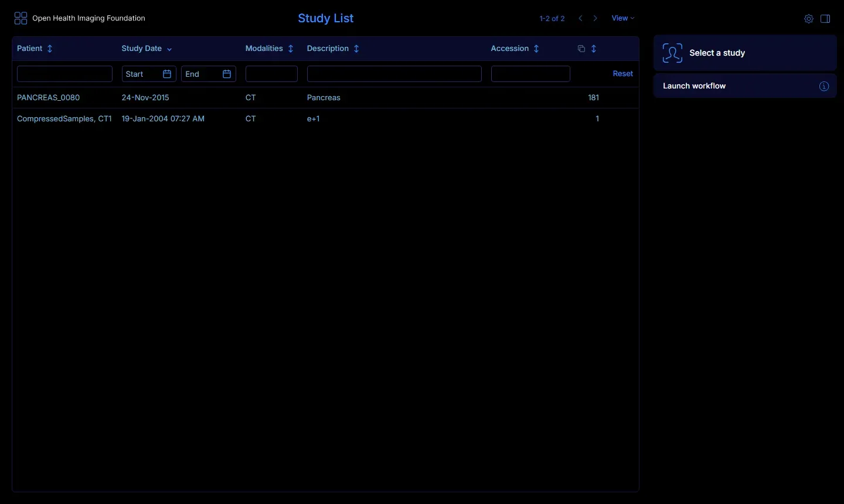
Task: Sort studies by Accession column
Action: click(x=536, y=49)
